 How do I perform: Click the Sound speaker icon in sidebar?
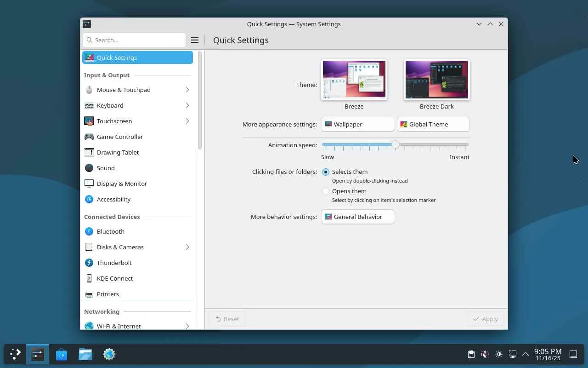pyautogui.click(x=89, y=168)
